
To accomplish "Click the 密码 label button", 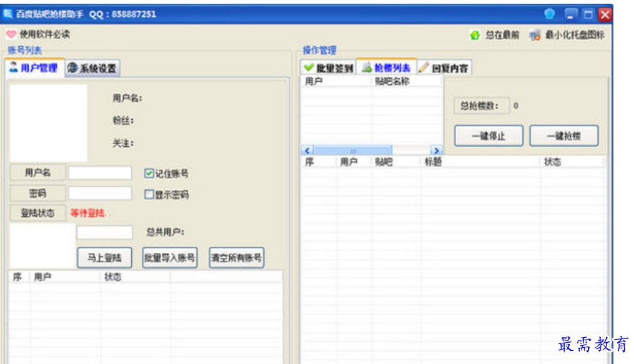I will (37, 193).
